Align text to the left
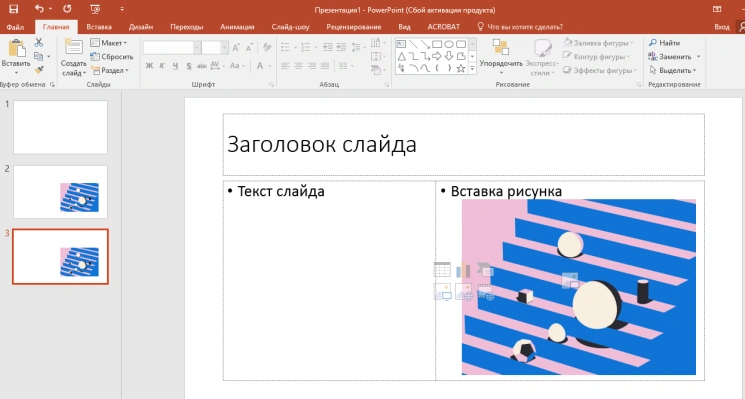745x399 pixels. 285,66
